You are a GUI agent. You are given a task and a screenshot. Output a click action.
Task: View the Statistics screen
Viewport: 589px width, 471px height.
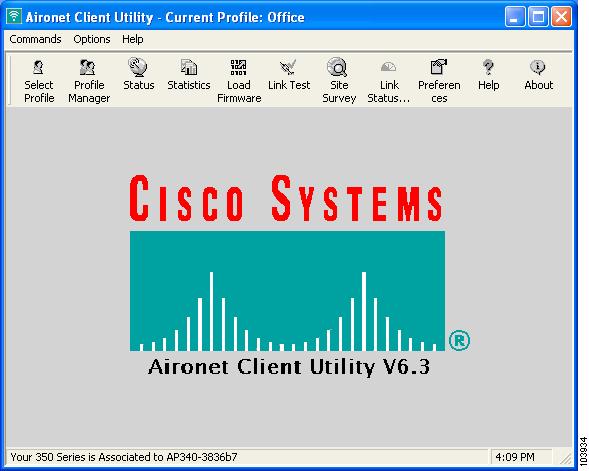pyautogui.click(x=189, y=74)
